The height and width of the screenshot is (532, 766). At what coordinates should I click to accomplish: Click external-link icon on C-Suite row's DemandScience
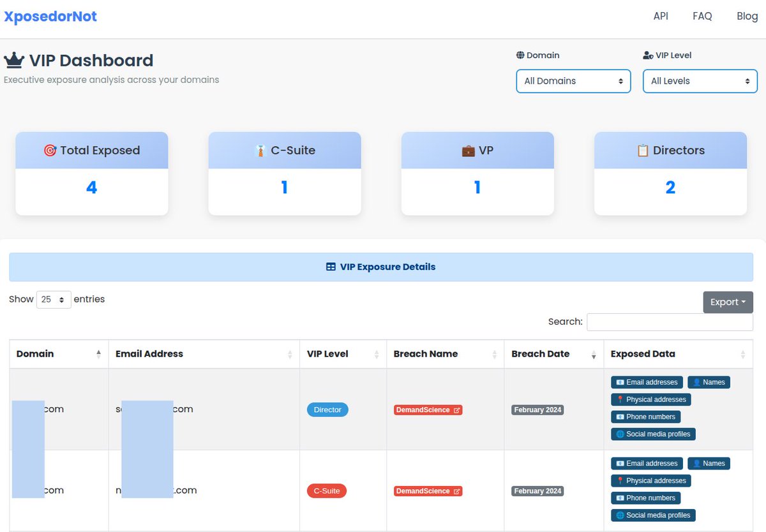point(456,491)
